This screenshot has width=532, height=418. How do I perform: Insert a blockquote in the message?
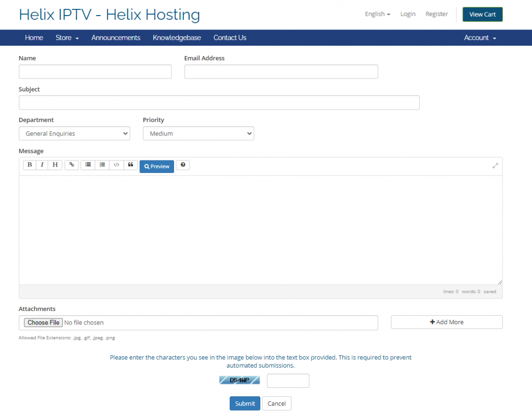[130, 165]
